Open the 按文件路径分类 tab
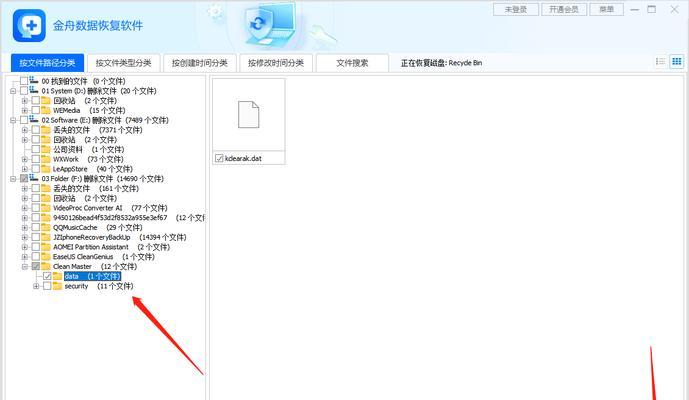The image size is (689, 400). [47, 63]
